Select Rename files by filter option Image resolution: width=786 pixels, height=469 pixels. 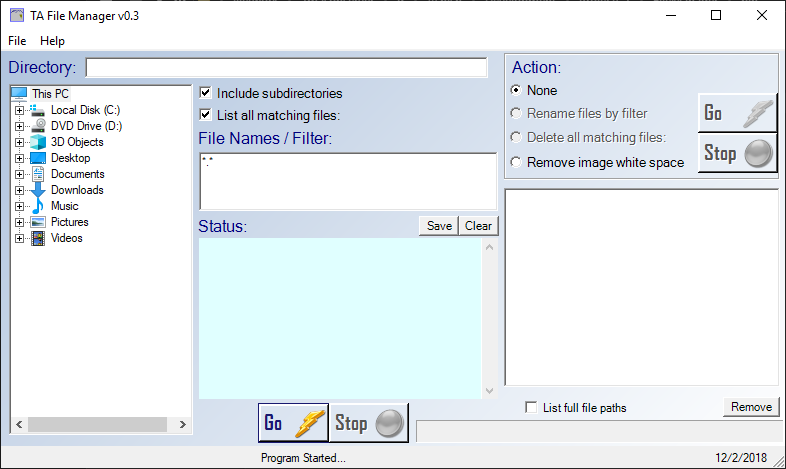pos(516,113)
